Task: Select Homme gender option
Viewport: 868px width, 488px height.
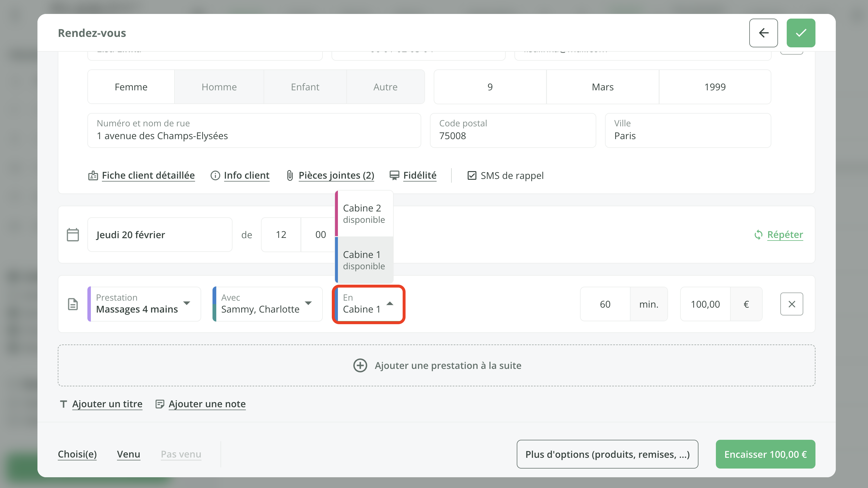Action: coord(219,87)
